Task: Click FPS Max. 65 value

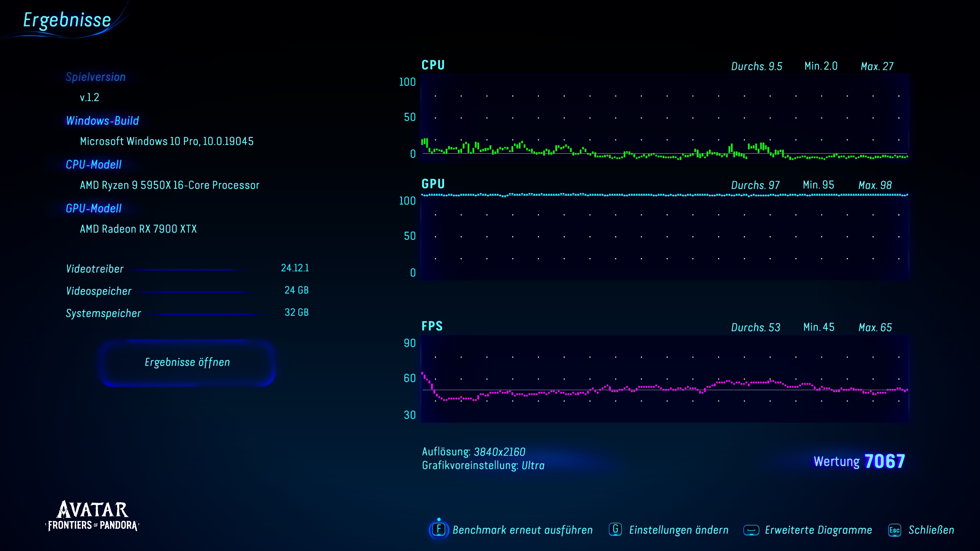Action: (x=875, y=327)
